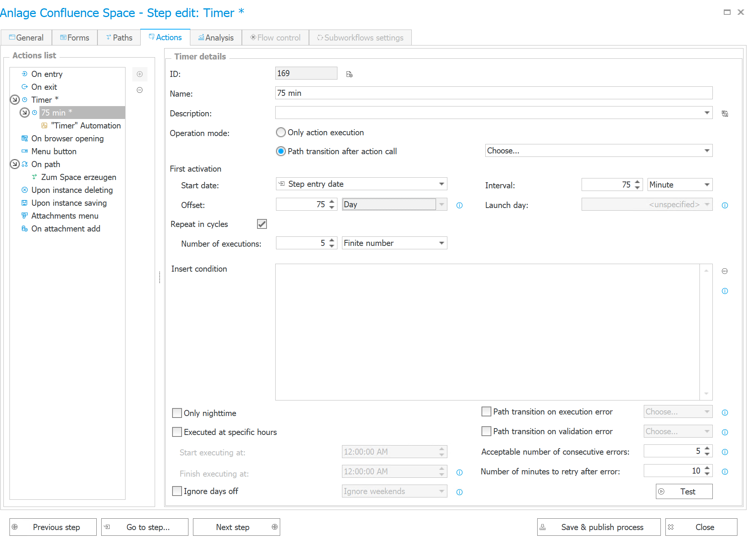Click info icon beside Launch day
This screenshot has width=756, height=549.
click(x=725, y=205)
